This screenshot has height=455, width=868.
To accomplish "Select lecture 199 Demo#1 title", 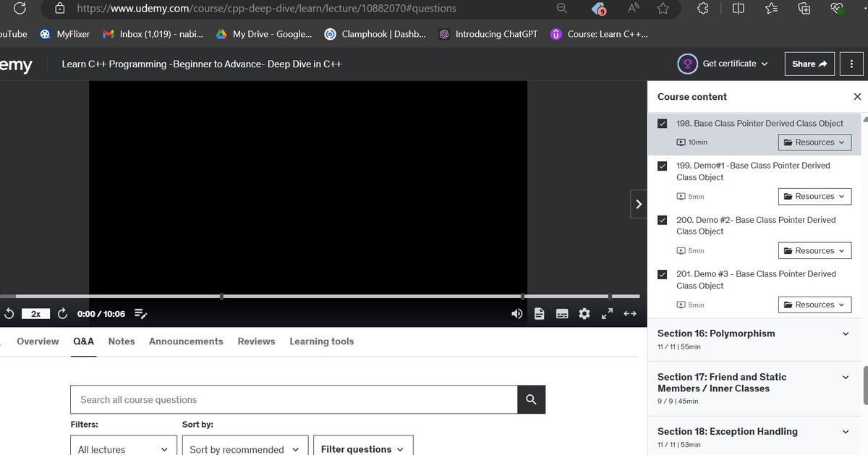I will pos(753,171).
